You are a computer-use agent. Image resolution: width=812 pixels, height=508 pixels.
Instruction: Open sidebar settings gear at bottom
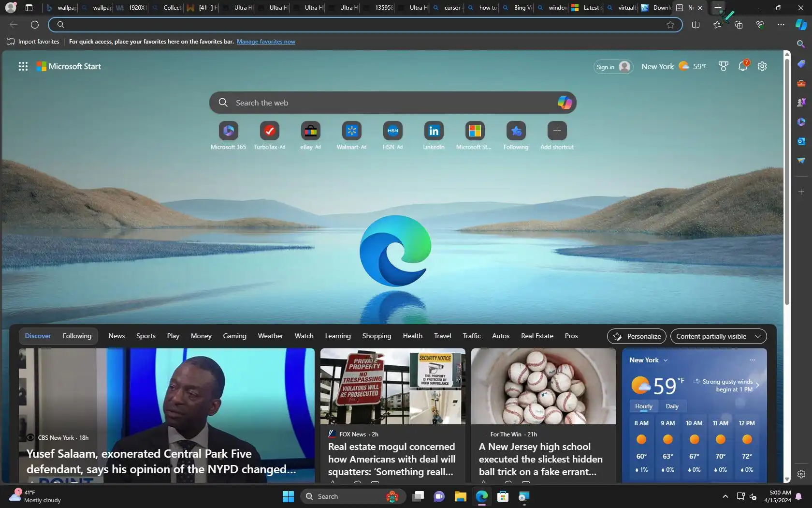click(x=801, y=474)
